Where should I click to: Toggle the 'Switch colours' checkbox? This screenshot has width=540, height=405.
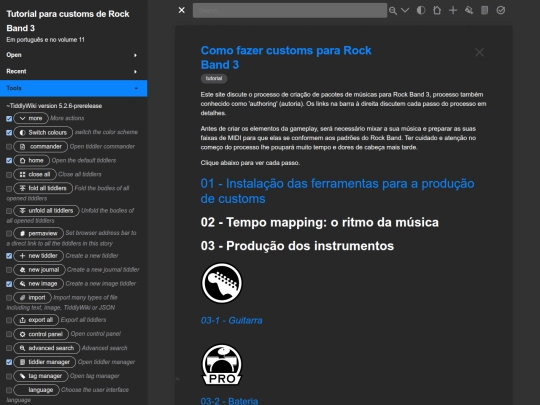pyautogui.click(x=9, y=133)
